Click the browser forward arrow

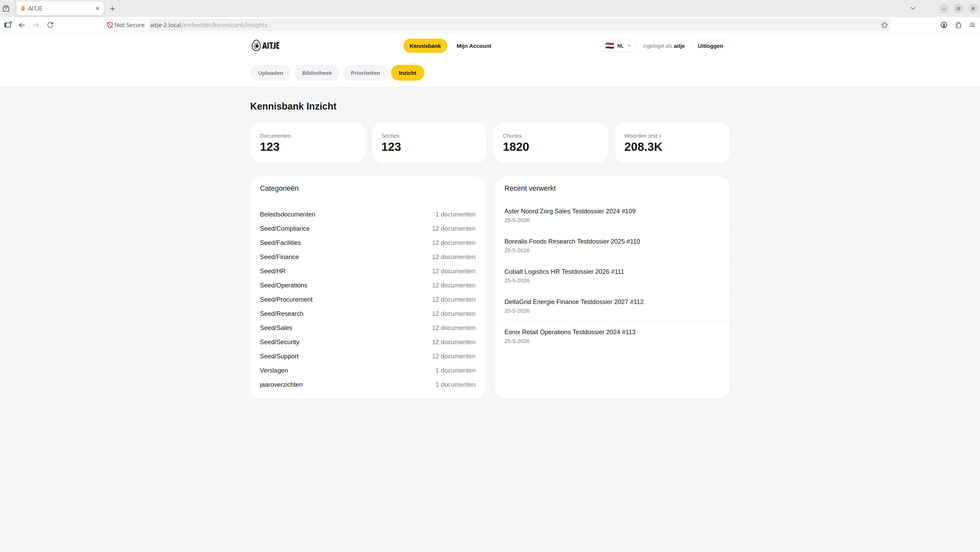click(x=36, y=25)
